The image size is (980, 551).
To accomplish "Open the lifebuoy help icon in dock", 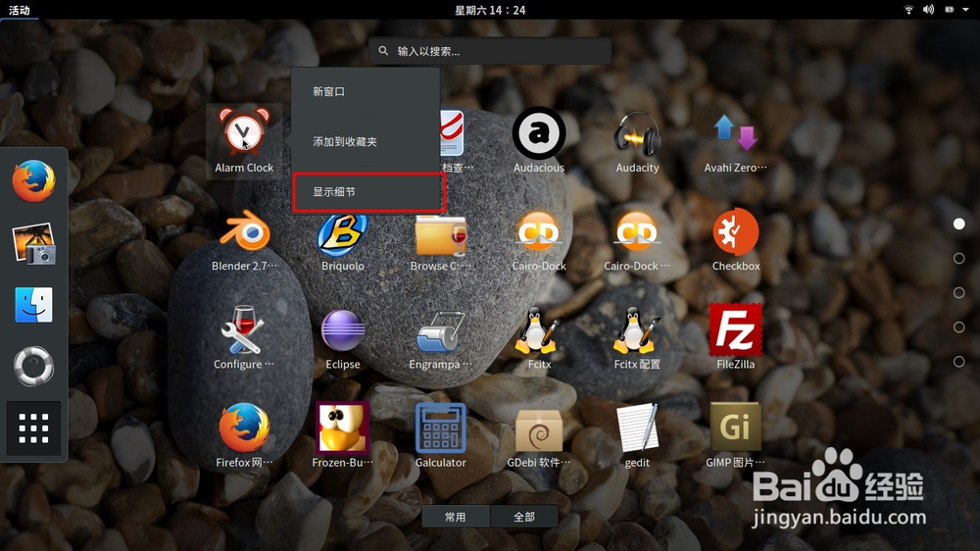I will coord(33,366).
